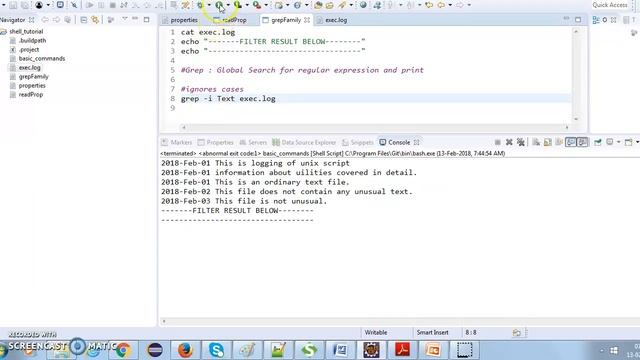Click Terminate square icon in Console toolbar
This screenshot has width=640, height=360.
[x=498, y=142]
